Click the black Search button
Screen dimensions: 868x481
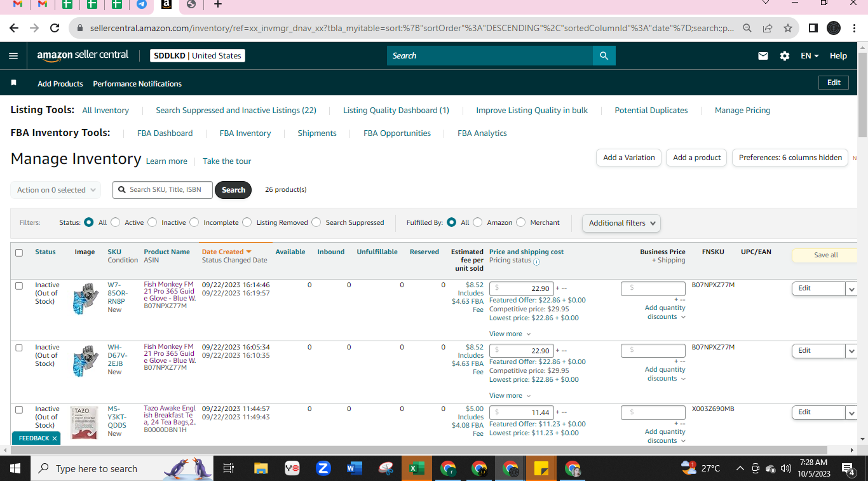(233, 190)
